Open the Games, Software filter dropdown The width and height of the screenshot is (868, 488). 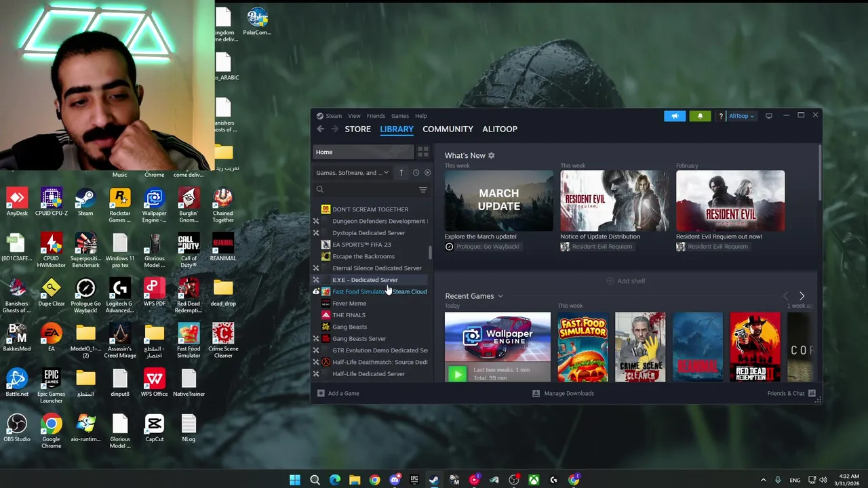(353, 173)
